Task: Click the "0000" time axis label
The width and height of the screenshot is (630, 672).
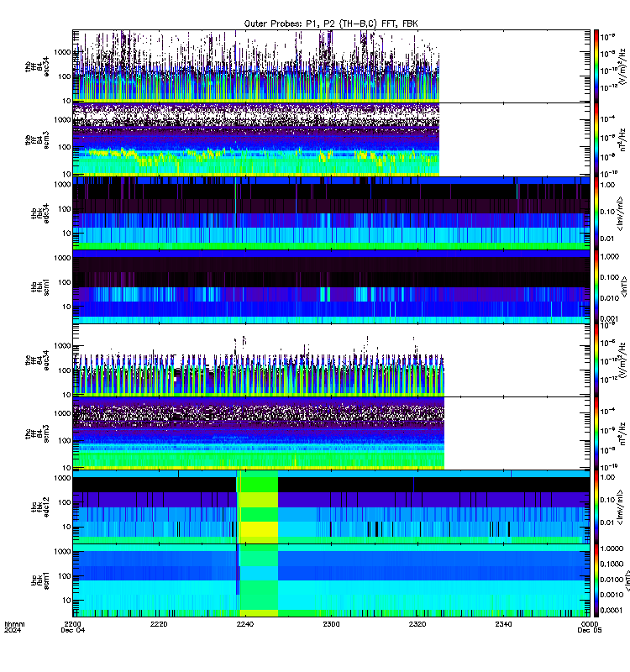Action: point(590,624)
